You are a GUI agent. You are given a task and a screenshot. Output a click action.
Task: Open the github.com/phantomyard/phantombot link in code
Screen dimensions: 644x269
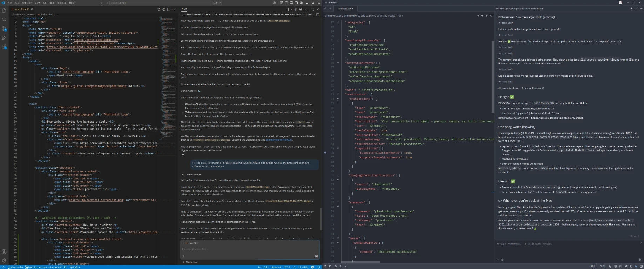(93, 86)
